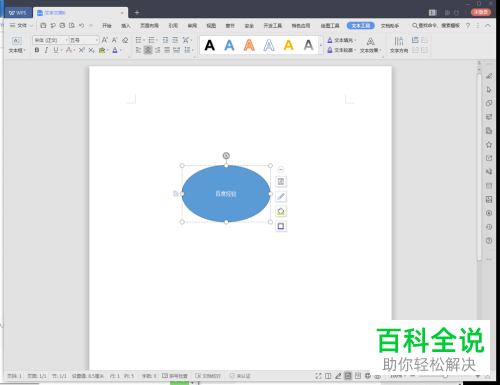Click the clear formatting eraser icon
The image size is (500, 385).
click(x=125, y=40)
